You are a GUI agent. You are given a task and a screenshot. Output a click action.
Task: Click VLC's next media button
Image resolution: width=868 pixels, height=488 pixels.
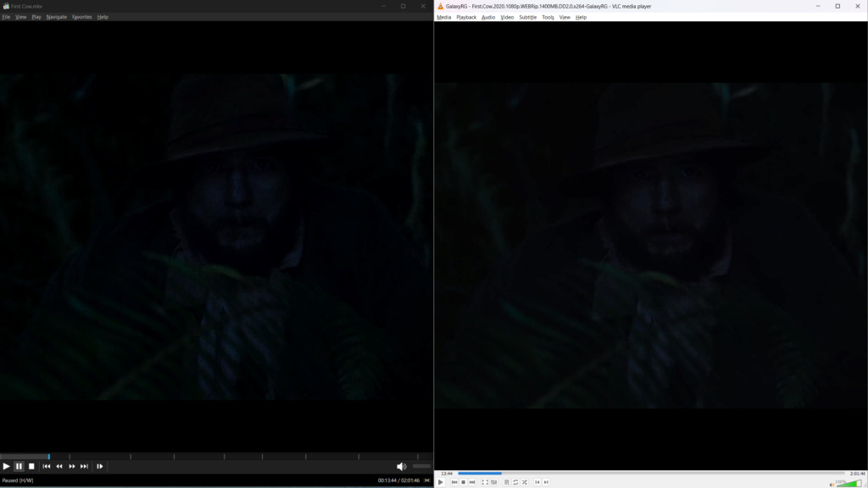[x=472, y=482]
